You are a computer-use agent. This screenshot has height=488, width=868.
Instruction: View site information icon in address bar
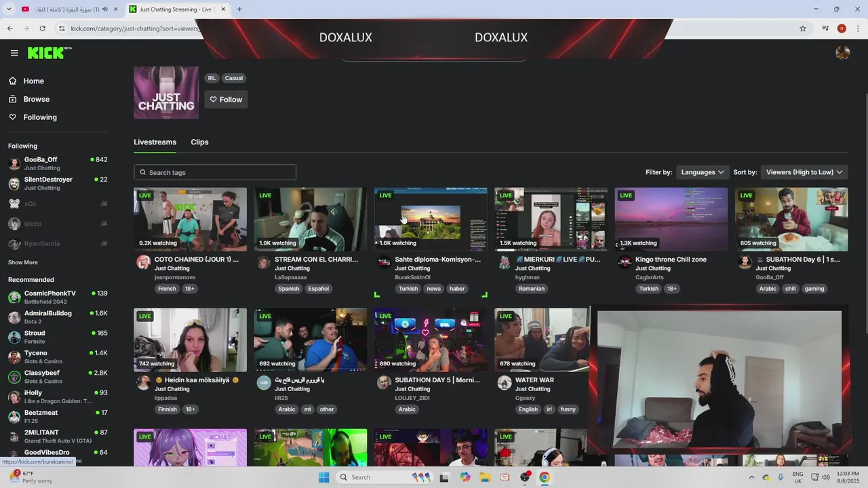[62, 28]
